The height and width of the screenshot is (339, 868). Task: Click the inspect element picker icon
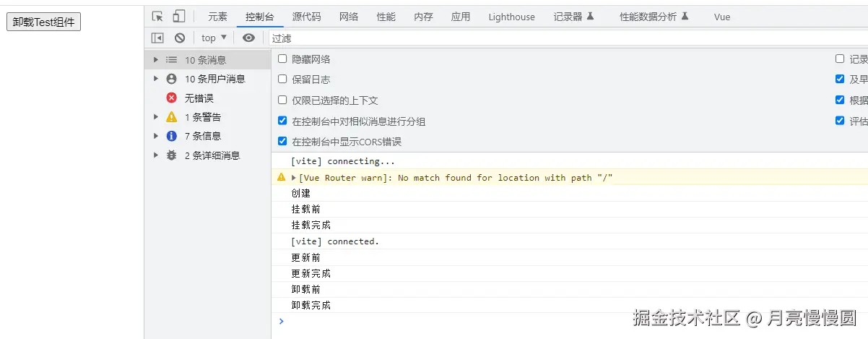(158, 17)
